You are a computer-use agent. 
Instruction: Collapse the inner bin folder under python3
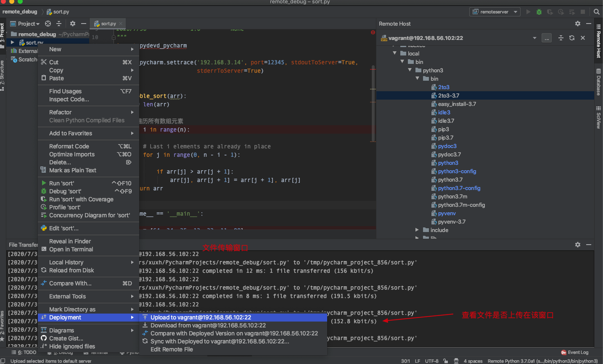pyautogui.click(x=417, y=79)
